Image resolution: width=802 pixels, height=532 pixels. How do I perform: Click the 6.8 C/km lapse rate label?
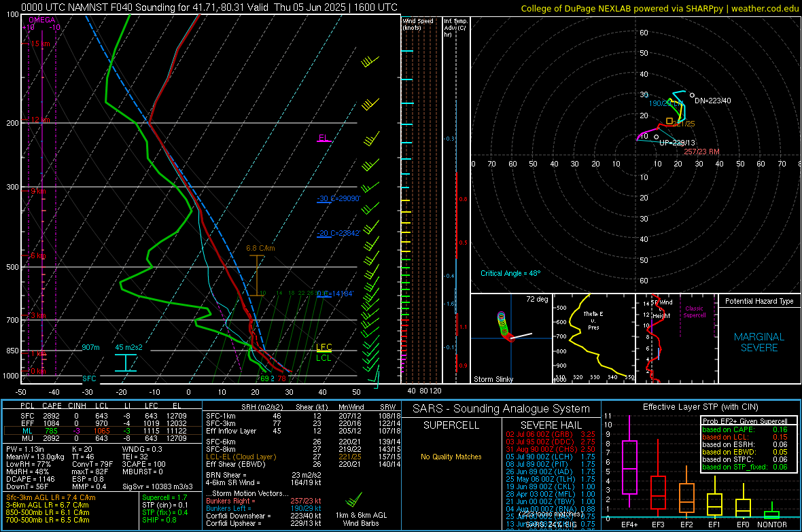click(x=260, y=248)
